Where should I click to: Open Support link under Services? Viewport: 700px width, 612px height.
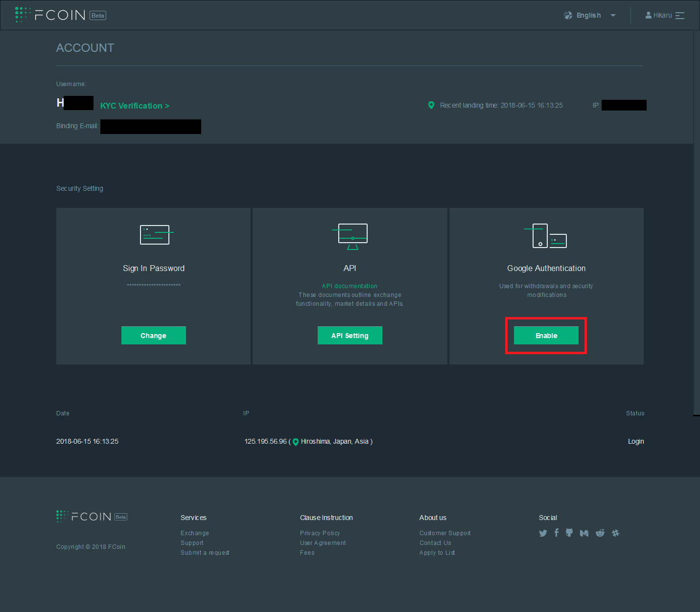(192, 543)
